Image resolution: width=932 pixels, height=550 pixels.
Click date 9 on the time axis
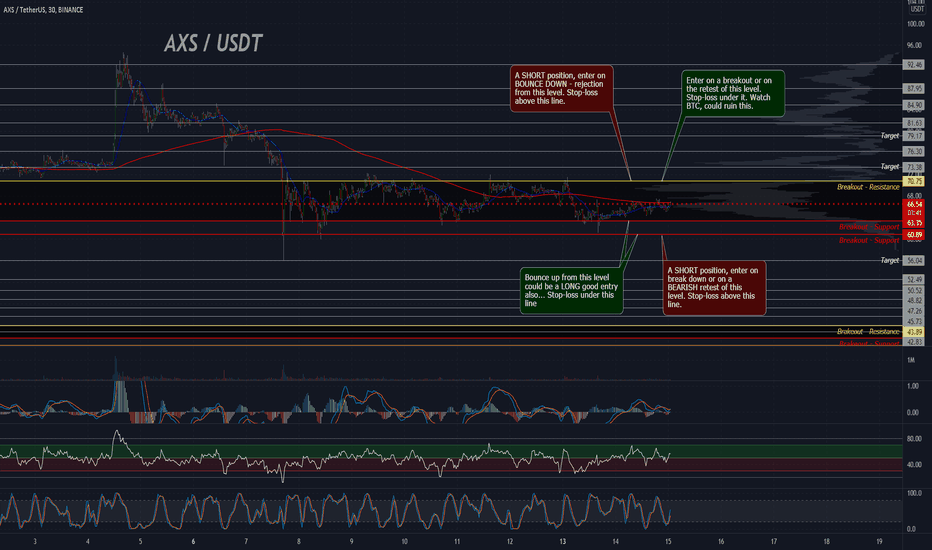point(351,542)
